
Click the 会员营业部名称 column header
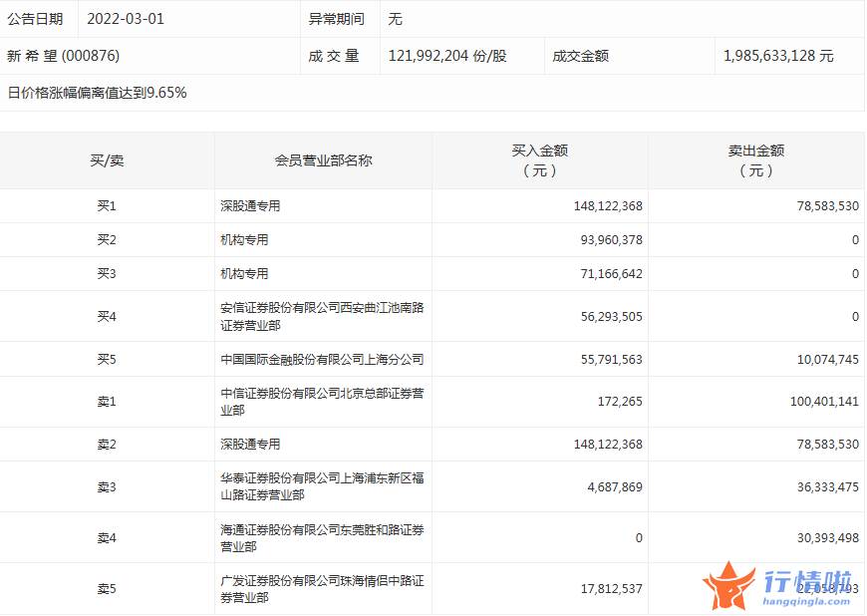[x=324, y=160]
